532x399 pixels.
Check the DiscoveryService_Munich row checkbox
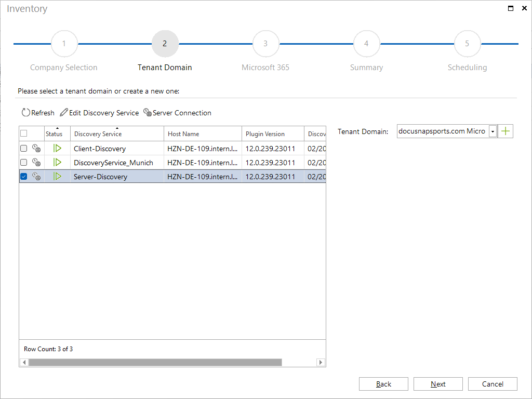24,163
